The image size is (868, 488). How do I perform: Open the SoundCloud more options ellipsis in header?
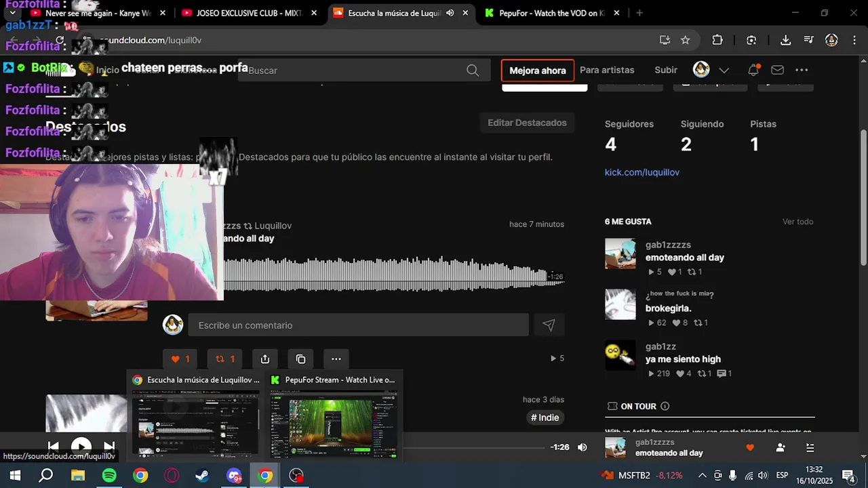click(802, 70)
